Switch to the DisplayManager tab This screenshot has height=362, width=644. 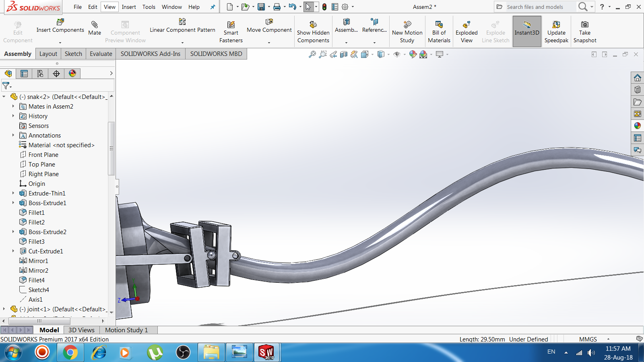pos(72,73)
